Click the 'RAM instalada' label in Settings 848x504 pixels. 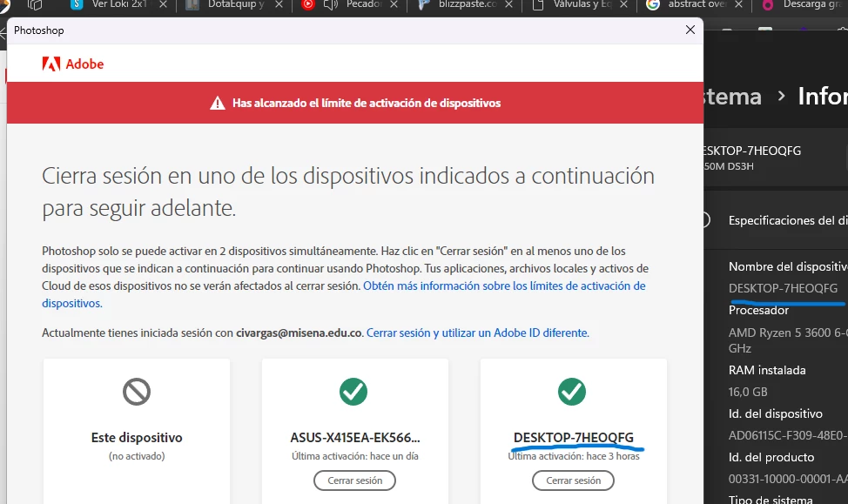pyautogui.click(x=767, y=370)
